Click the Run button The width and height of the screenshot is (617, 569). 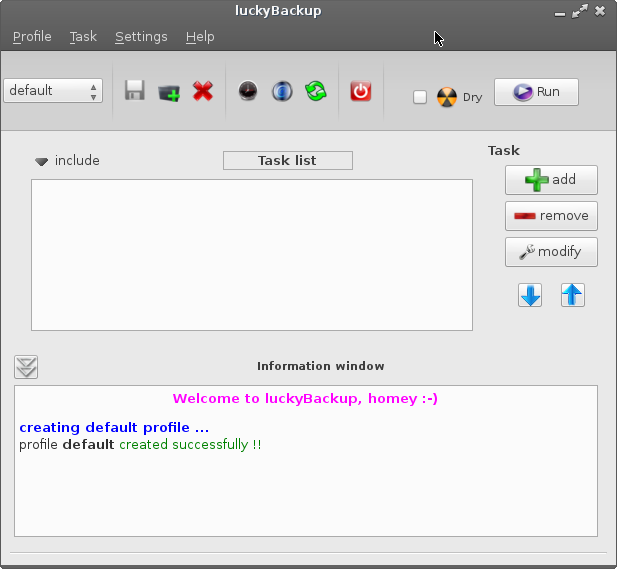[x=536, y=92]
